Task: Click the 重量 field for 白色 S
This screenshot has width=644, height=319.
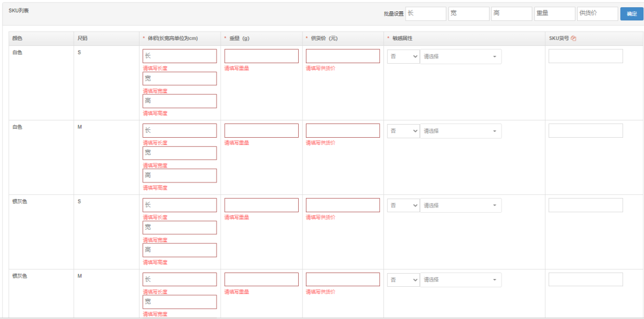Action: click(x=261, y=56)
